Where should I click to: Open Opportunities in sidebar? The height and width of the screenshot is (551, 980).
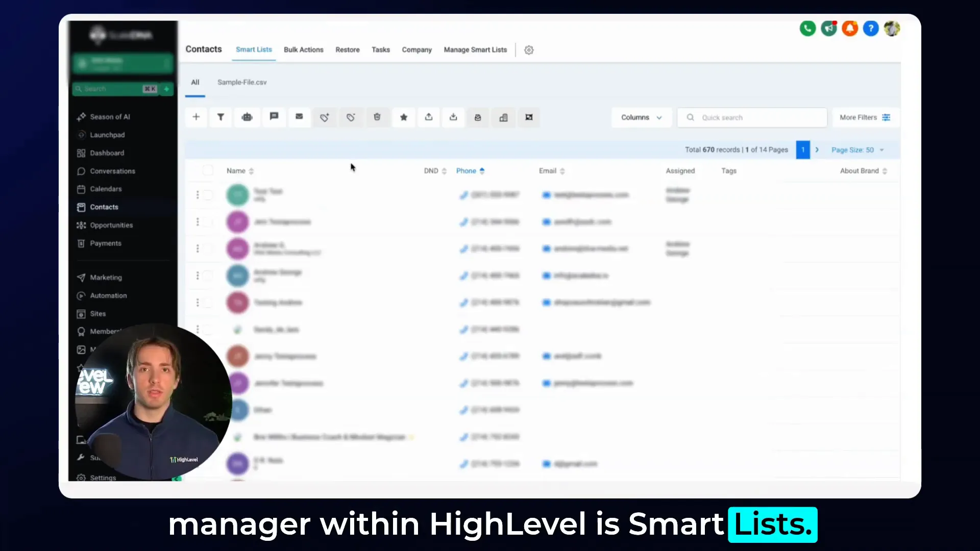coord(111,226)
